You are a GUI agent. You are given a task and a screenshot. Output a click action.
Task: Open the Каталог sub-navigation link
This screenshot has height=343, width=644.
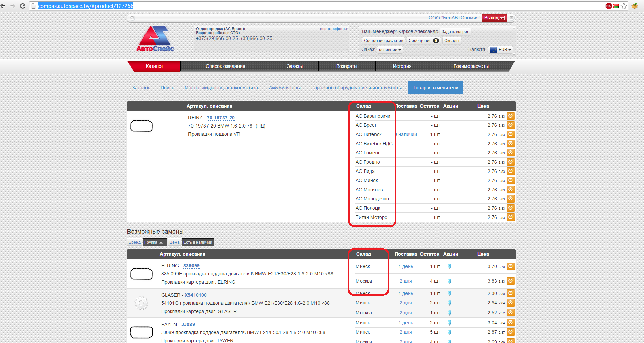[141, 88]
